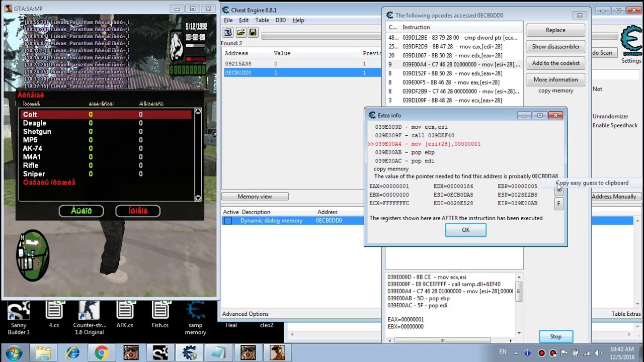The image size is (644, 362).
Task: Click the red right button in GTA dialog
Action: pos(138,211)
